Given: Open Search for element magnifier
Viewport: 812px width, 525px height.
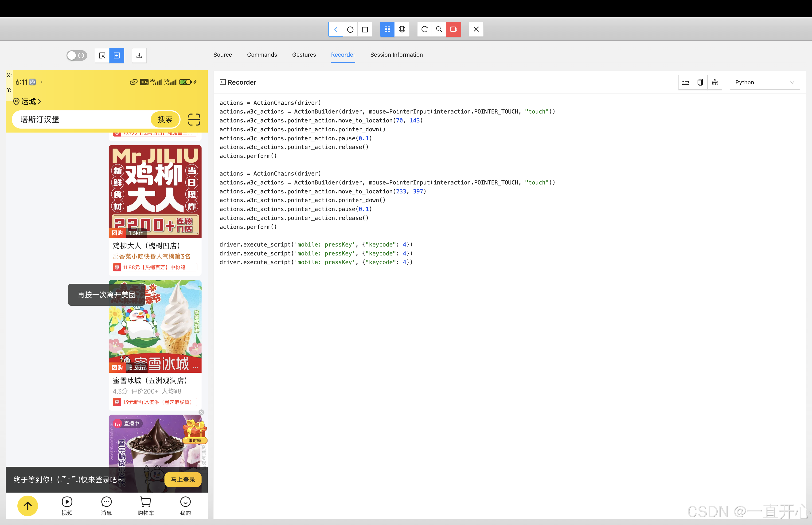Looking at the screenshot, I should [x=439, y=29].
